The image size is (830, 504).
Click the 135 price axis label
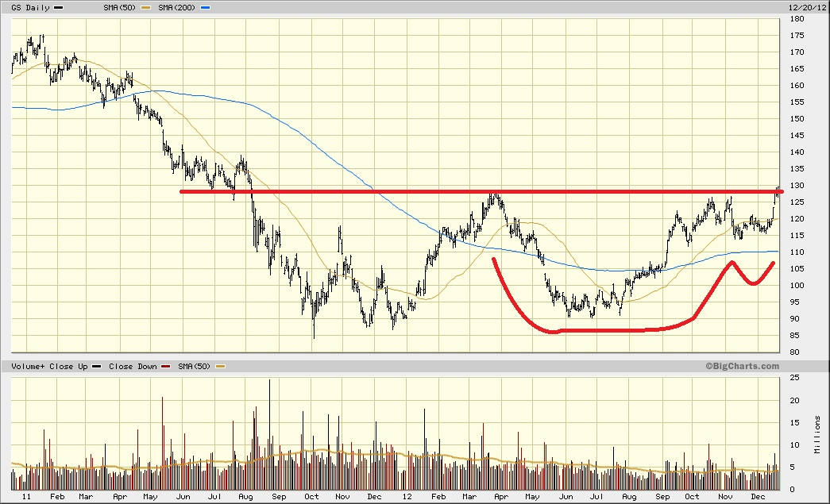pos(797,169)
